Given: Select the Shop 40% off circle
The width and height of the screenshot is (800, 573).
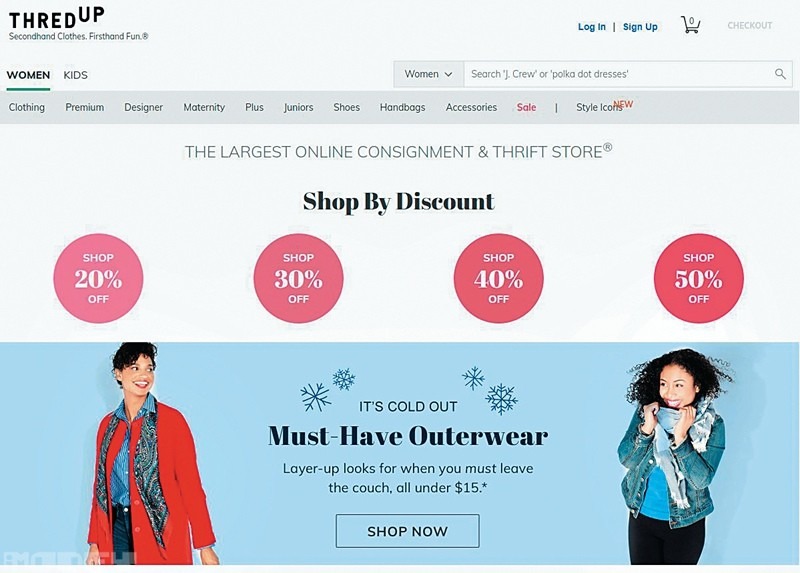Looking at the screenshot, I should [498, 279].
